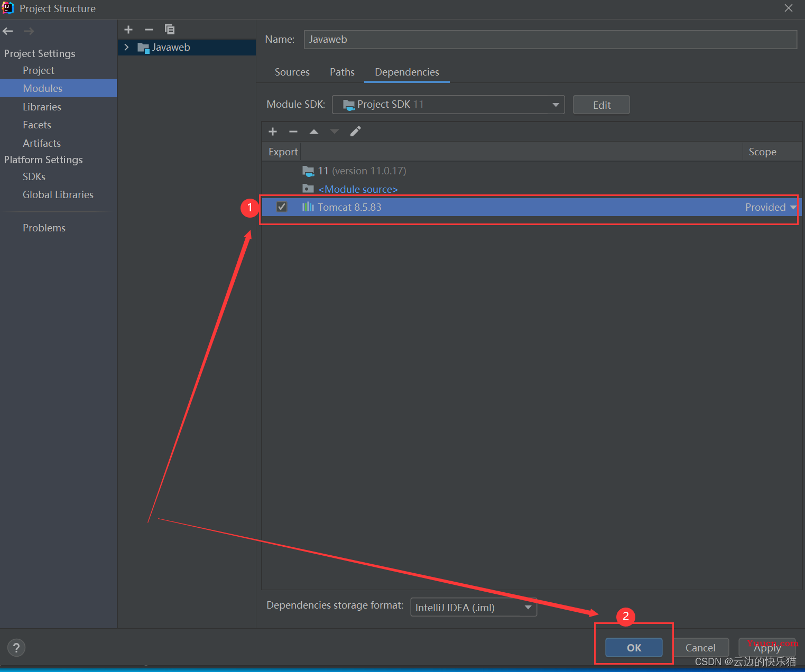This screenshot has width=805, height=672.
Task: Go forward with the right arrow icon
Action: coord(29,31)
